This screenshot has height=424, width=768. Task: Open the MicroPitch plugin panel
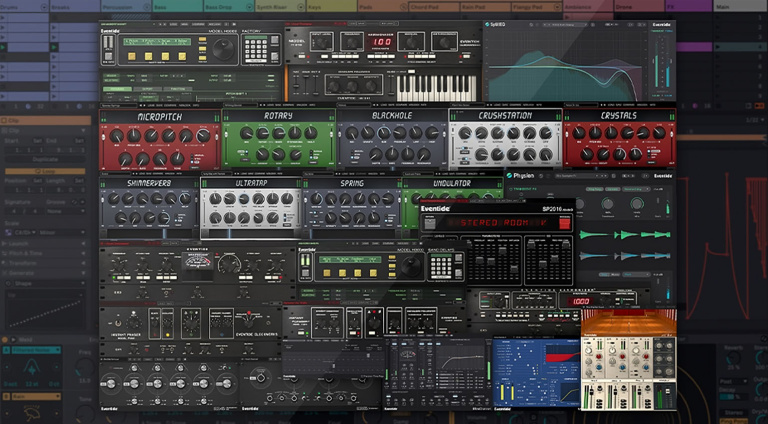[159, 117]
